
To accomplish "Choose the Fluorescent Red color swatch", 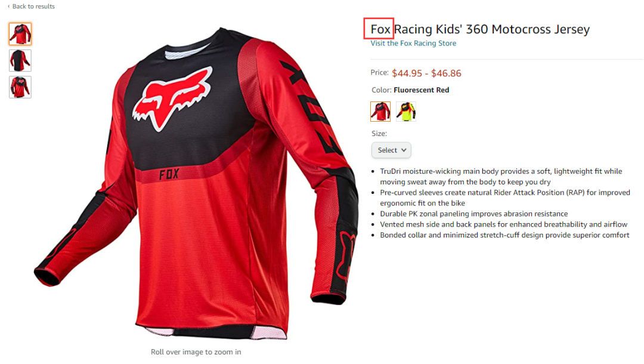I will click(380, 112).
